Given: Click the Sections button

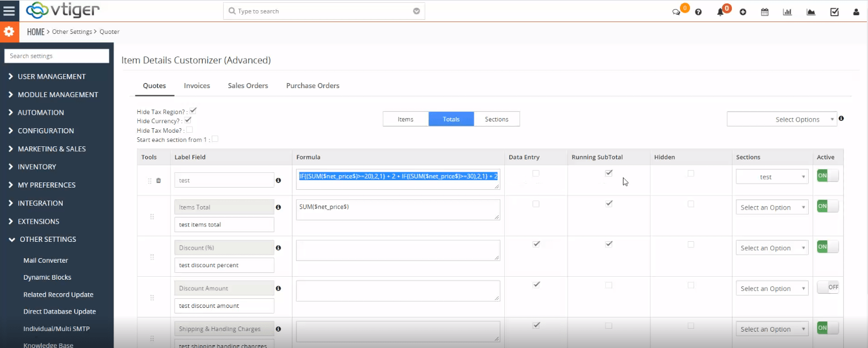Looking at the screenshot, I should 496,119.
